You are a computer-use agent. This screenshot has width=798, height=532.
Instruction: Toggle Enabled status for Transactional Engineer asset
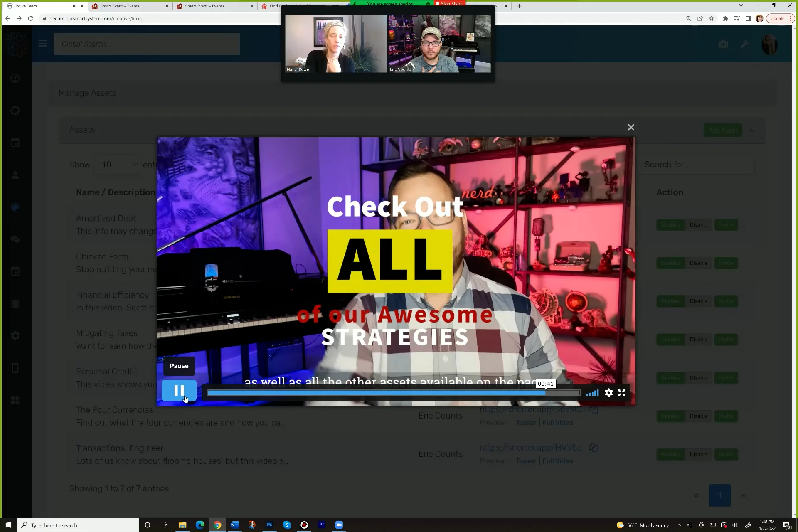(x=670, y=454)
